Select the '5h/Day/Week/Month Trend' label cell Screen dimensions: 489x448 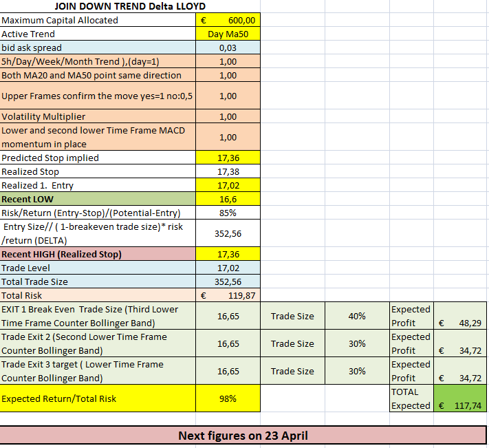coord(98,61)
